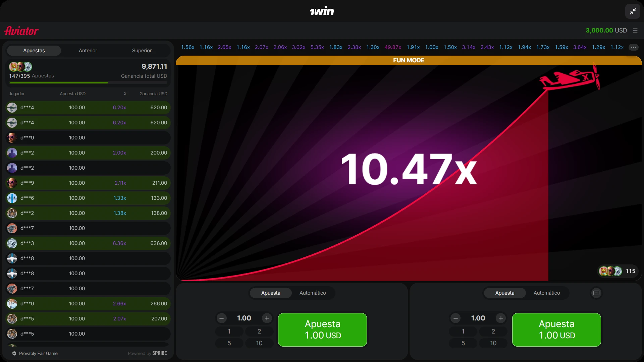The image size is (644, 362).
Task: Click the collapse-screen icon in the top-right corner
Action: [x=633, y=11]
